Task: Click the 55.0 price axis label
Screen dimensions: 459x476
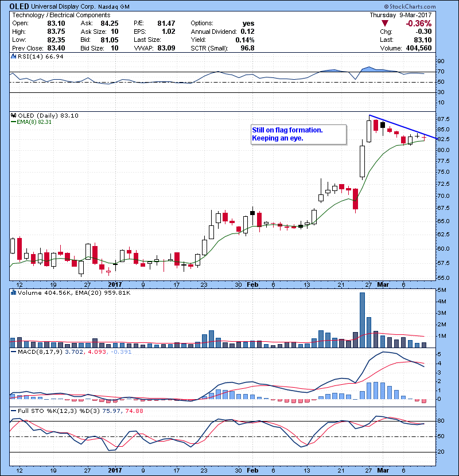Action: pos(444,278)
